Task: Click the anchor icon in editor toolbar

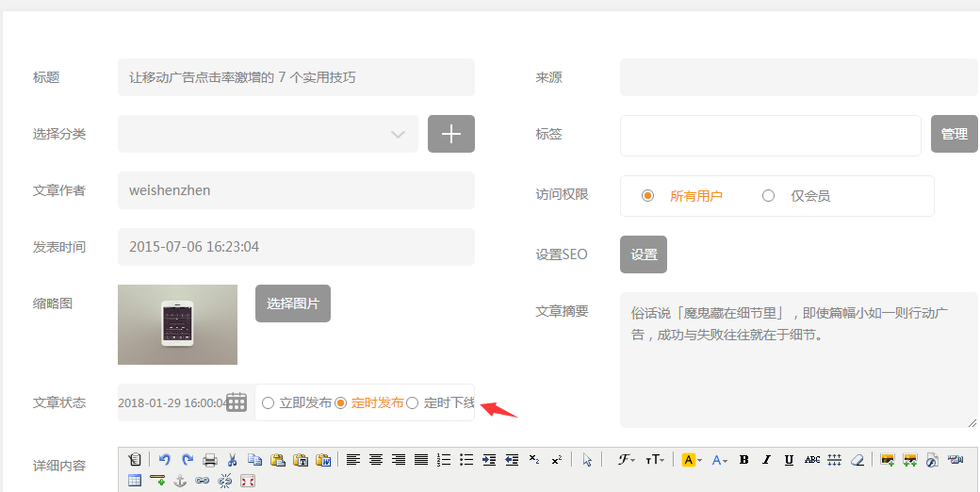Action: click(180, 481)
